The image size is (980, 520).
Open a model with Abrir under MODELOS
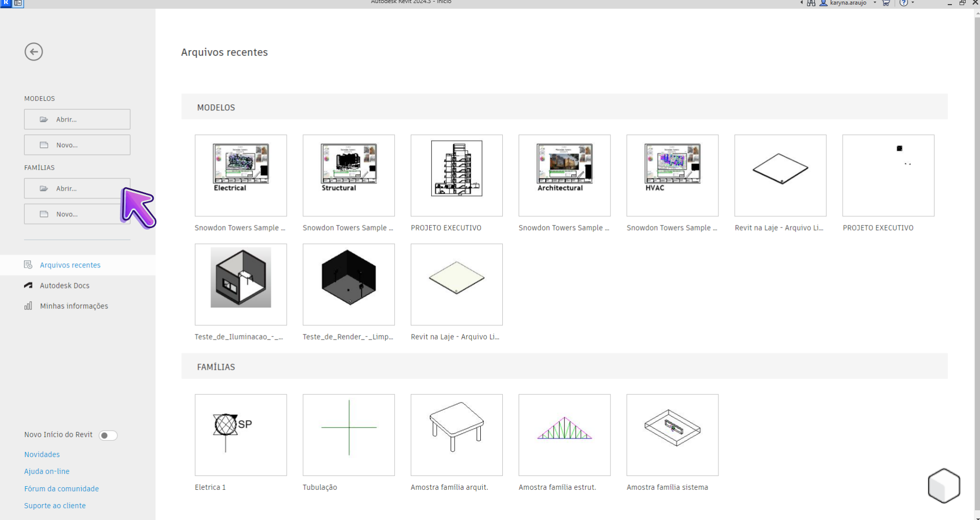coord(77,119)
